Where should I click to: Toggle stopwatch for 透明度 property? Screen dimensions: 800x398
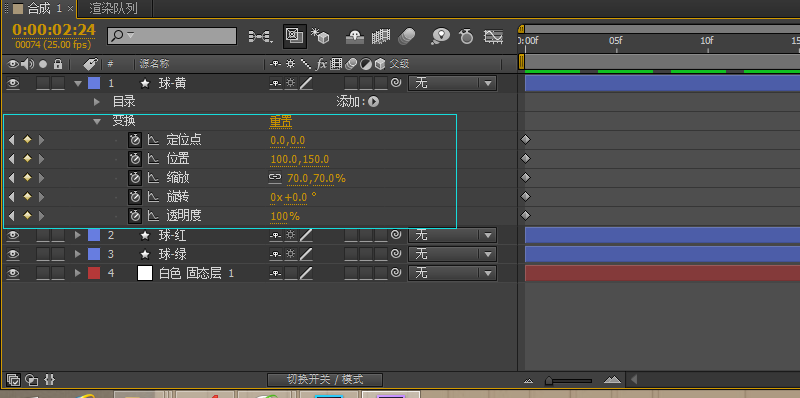tap(135, 216)
